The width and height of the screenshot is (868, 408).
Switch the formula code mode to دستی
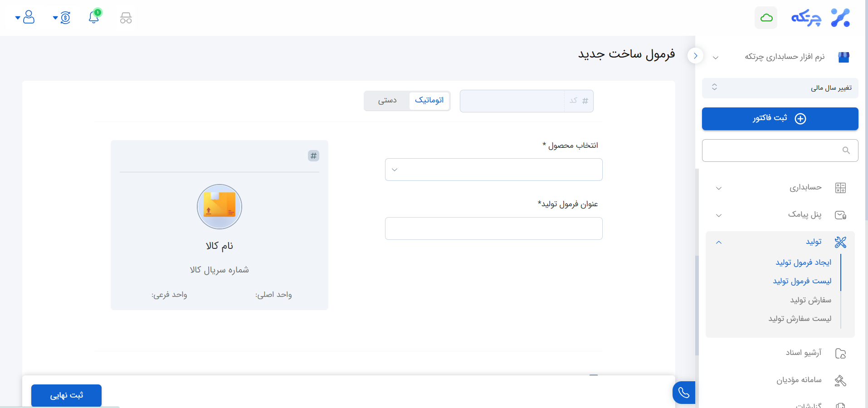386,101
